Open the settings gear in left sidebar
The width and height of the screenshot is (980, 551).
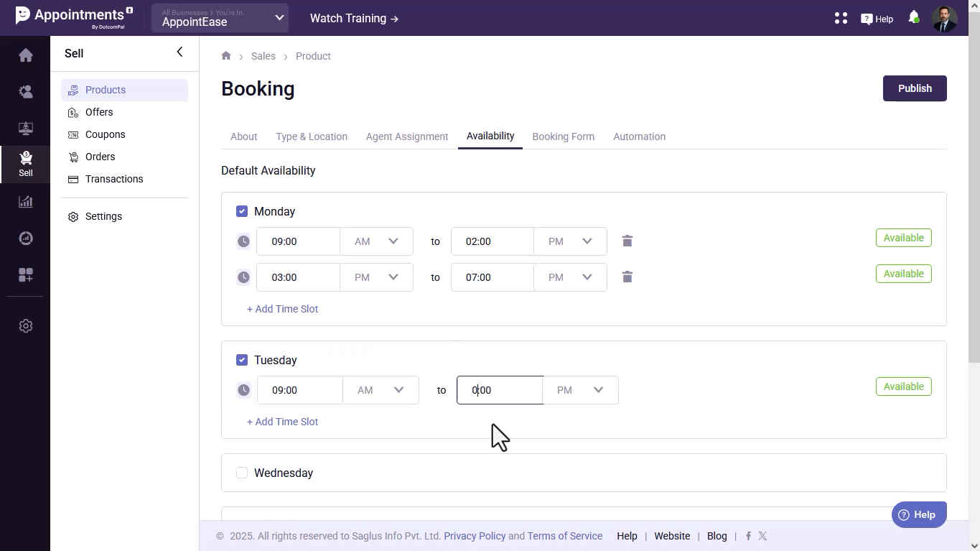[26, 326]
